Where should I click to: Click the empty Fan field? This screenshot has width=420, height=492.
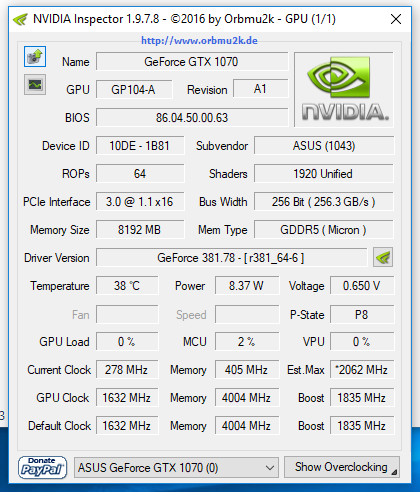point(127,314)
